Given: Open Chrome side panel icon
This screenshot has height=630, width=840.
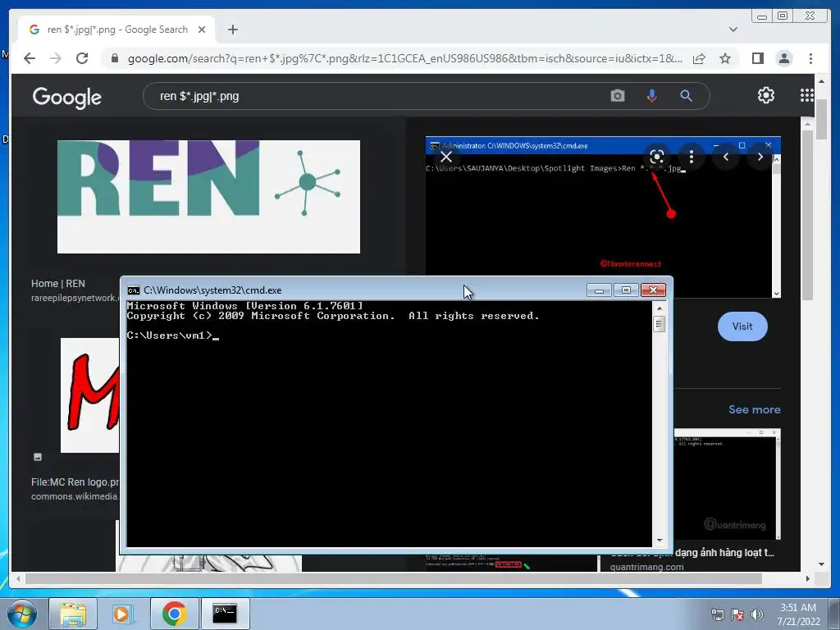Looking at the screenshot, I should point(757,58).
